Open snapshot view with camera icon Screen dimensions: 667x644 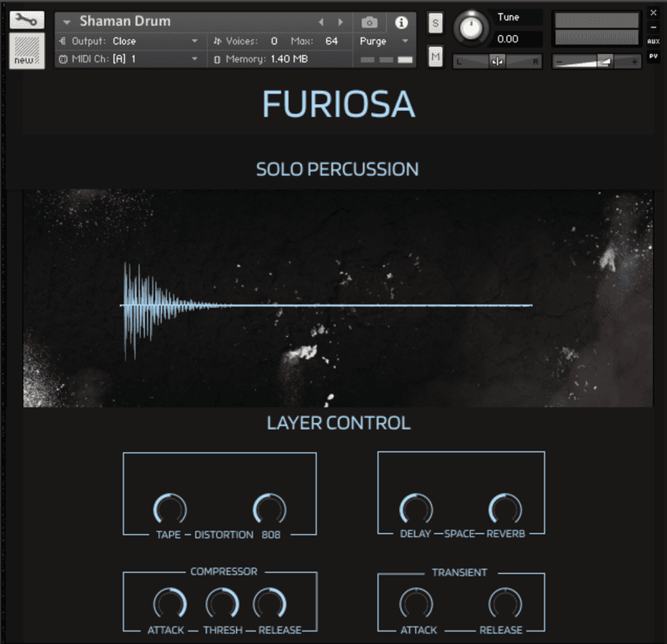369,23
